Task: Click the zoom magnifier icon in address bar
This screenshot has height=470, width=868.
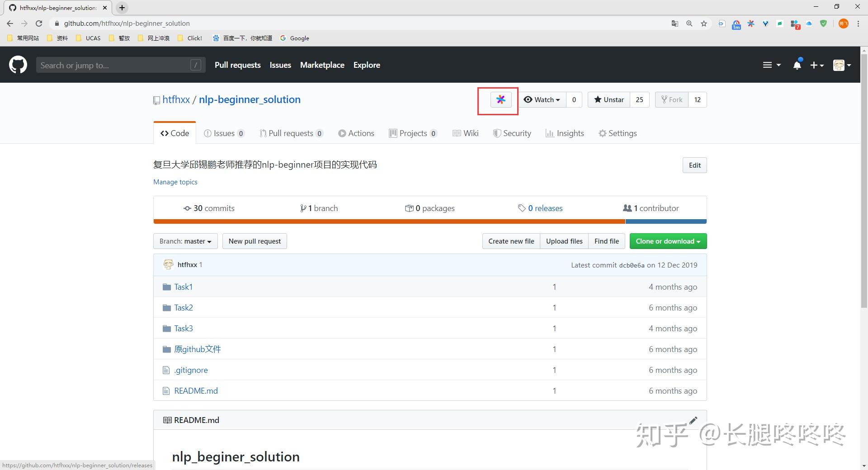Action: point(689,23)
